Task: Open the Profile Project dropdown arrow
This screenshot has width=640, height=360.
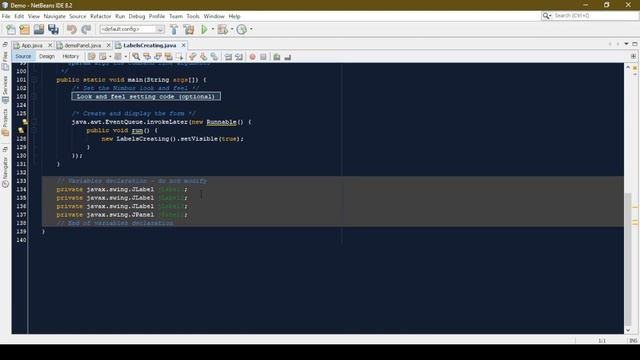Action: coord(251,29)
